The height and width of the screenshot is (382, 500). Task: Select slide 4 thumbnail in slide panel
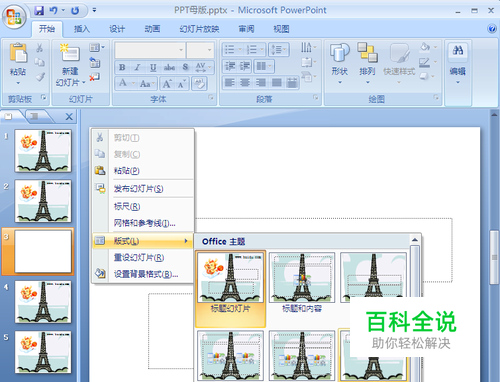click(43, 302)
